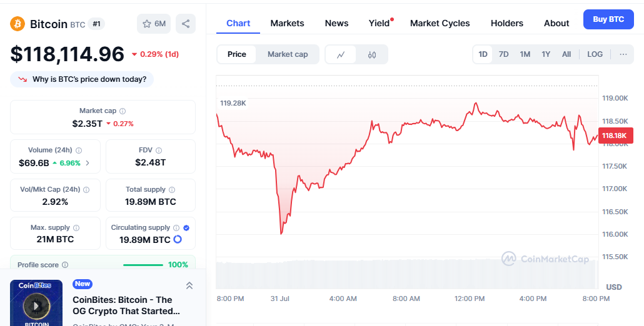Click Circulating supply info icon
The image size is (644, 326).
tap(176, 228)
